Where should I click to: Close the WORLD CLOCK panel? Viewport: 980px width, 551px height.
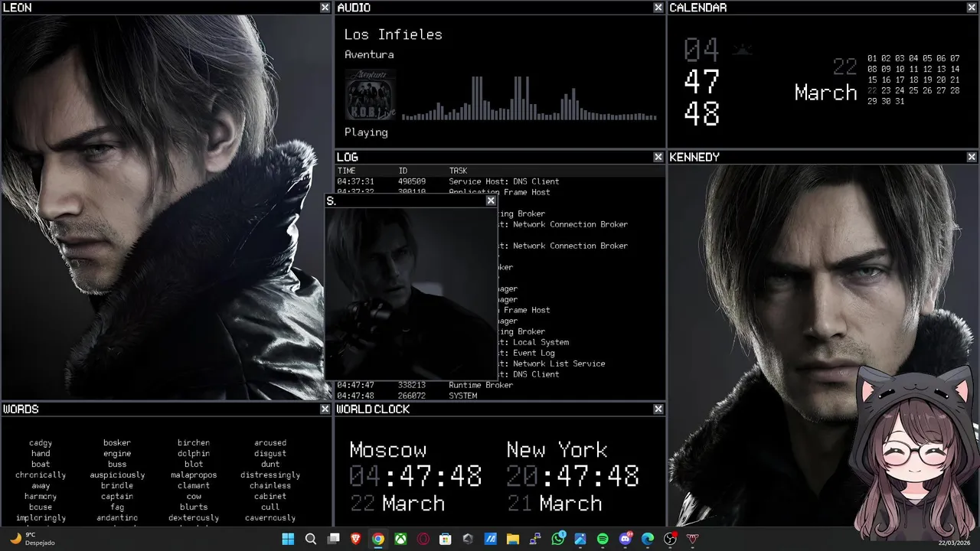658,409
